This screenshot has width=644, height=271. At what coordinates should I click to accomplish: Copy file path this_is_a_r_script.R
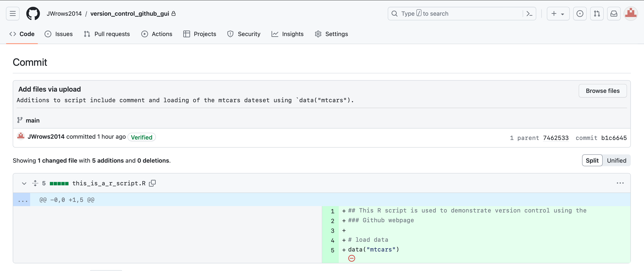(152, 183)
